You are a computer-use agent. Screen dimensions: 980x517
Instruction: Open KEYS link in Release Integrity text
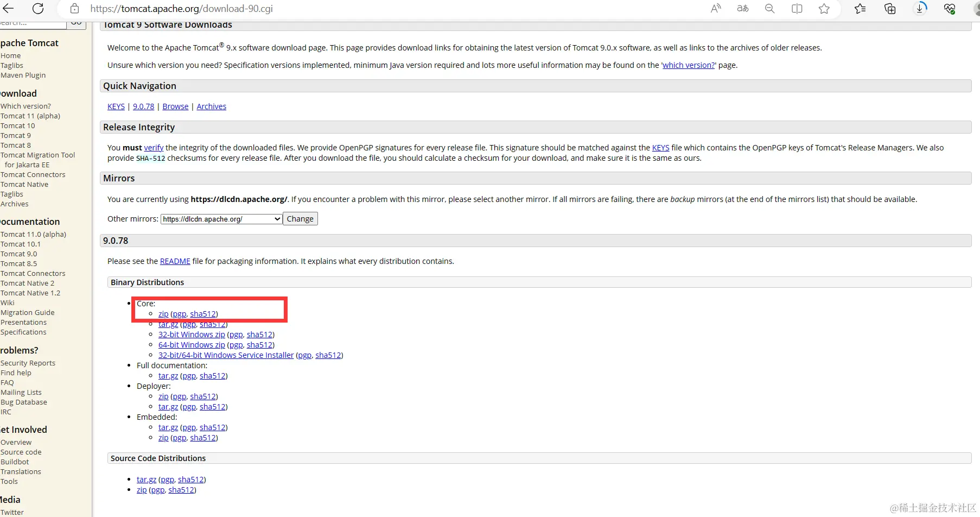[x=660, y=148]
